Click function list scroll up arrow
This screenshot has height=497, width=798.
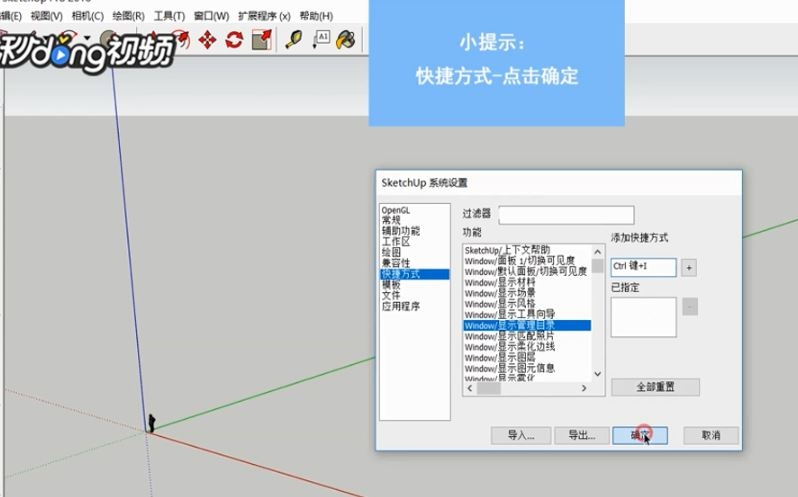[597, 252]
